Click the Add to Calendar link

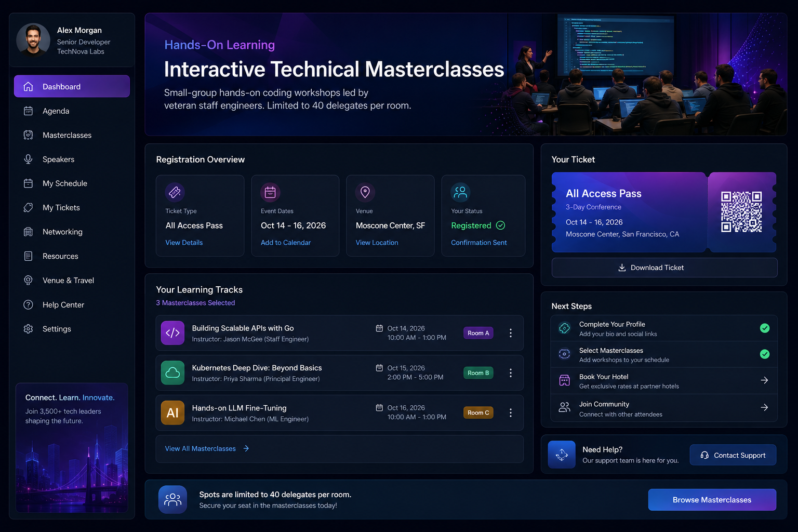286,243
